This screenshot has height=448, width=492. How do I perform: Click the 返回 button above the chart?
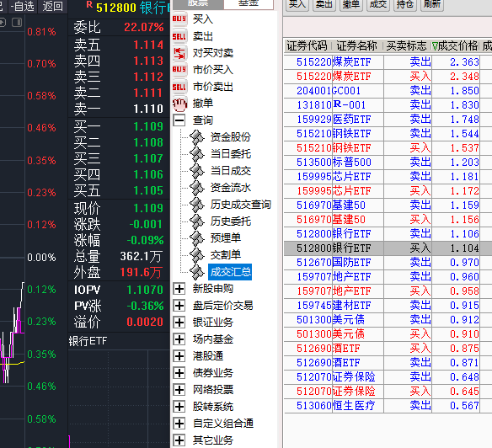pos(53,6)
